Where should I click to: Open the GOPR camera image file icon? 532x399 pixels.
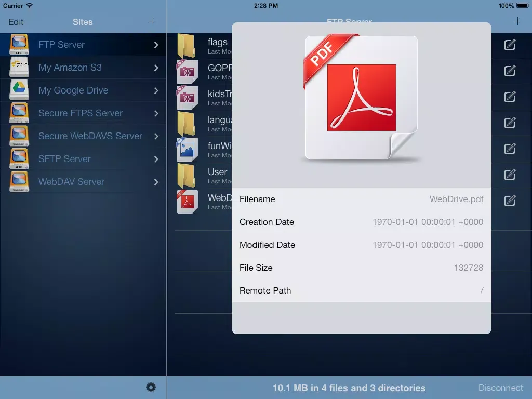187,72
